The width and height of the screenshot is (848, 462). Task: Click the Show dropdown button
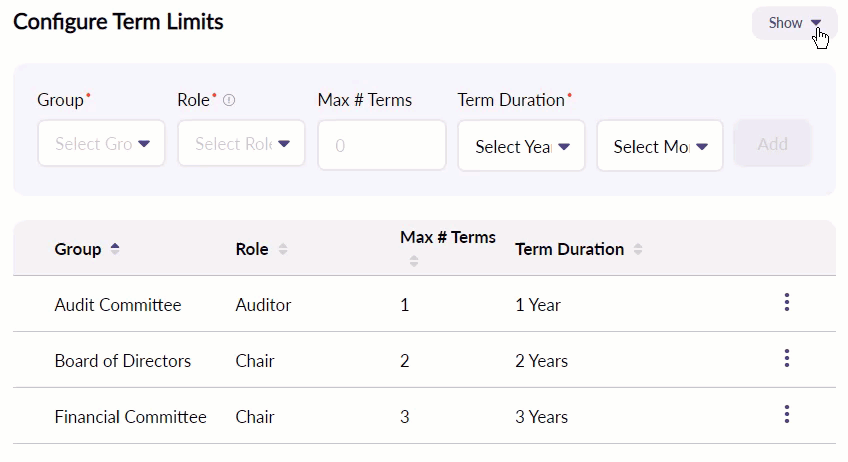794,23
